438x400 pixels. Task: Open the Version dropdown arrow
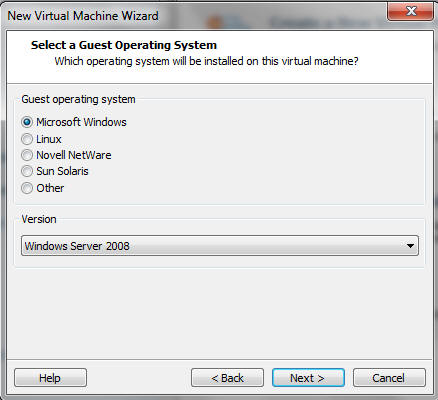pyautogui.click(x=410, y=246)
